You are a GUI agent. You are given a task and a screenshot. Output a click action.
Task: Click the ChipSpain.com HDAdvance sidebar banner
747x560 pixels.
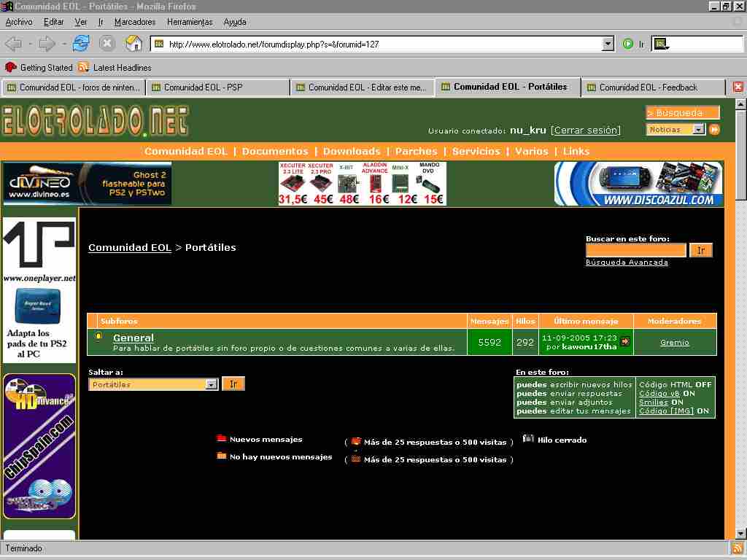click(39, 446)
